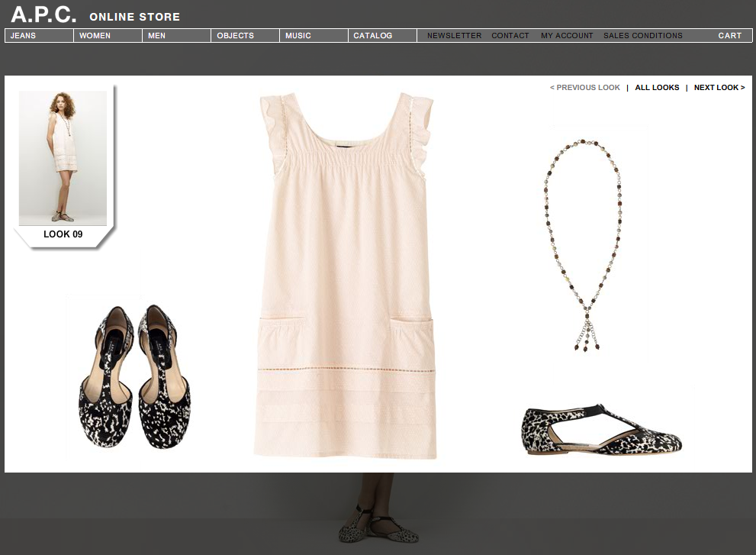The image size is (756, 555).
Task: Open the JEANS menu
Action: pos(39,36)
